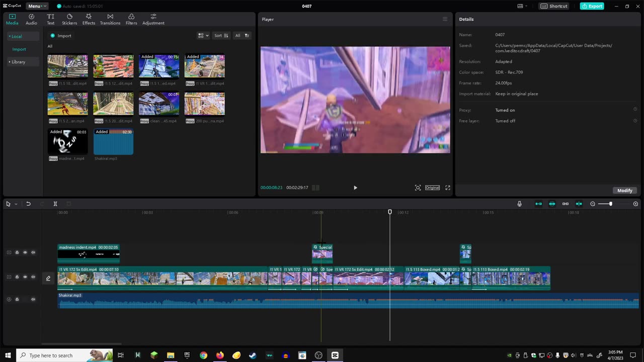Show Free layer info help icon
The width and height of the screenshot is (644, 362).
click(635, 121)
